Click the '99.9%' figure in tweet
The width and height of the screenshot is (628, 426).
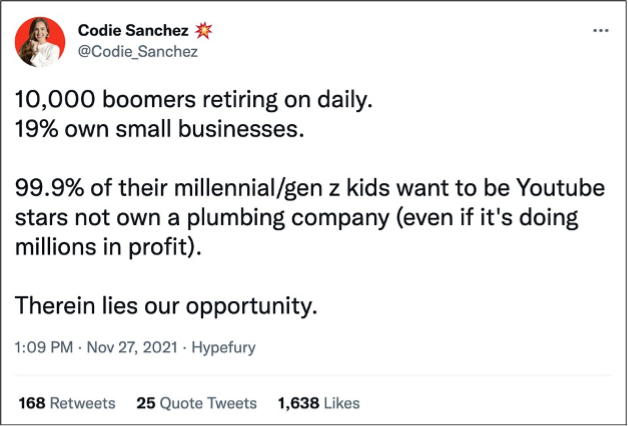(47, 189)
